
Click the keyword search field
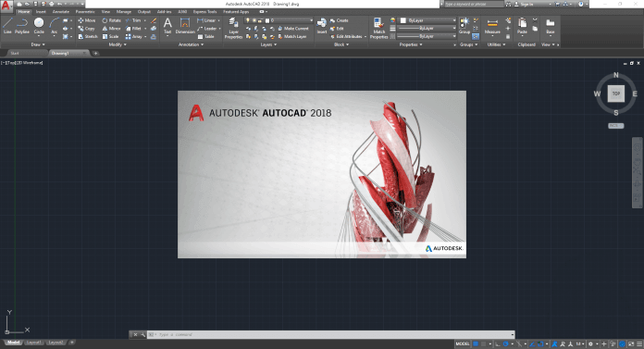[474, 4]
